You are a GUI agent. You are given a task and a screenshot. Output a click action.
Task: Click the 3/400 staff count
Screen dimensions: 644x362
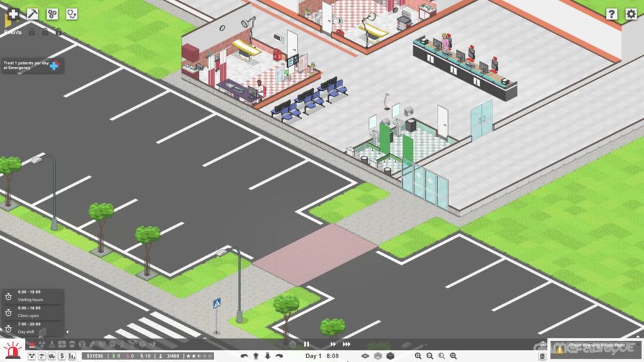pos(170,356)
